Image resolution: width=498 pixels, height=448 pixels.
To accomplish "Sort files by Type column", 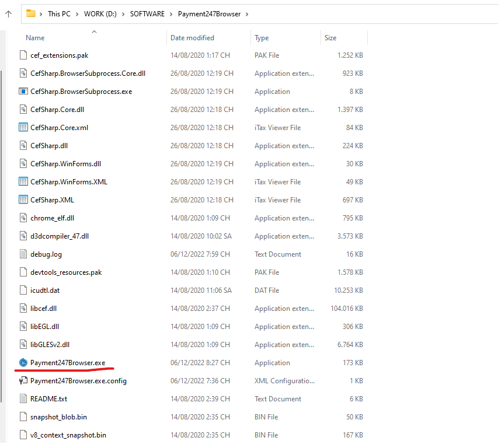I will (262, 38).
